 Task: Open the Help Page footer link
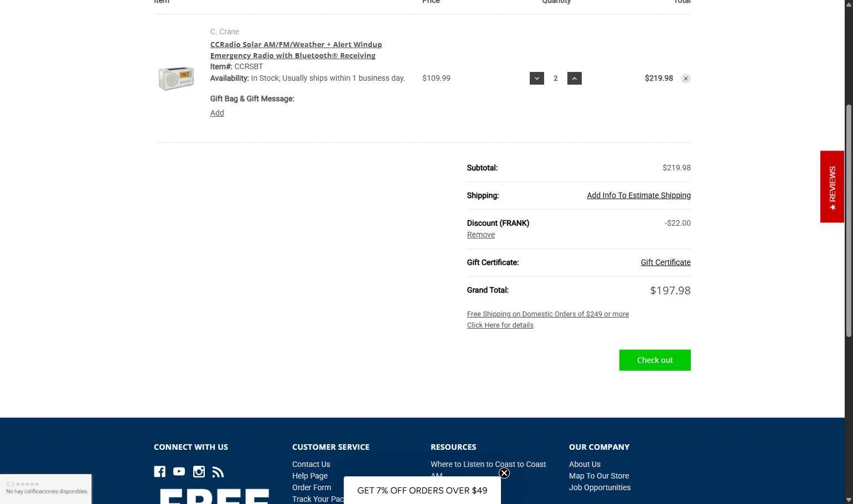click(310, 476)
